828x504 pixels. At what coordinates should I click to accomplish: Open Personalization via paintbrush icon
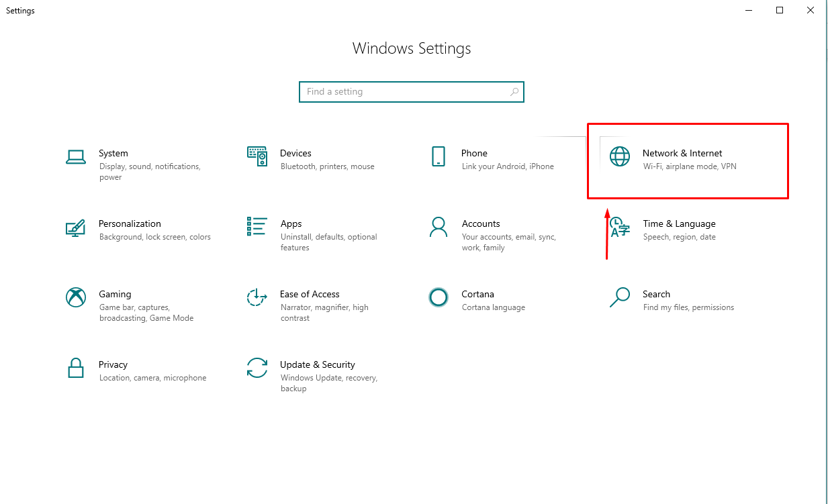click(75, 228)
